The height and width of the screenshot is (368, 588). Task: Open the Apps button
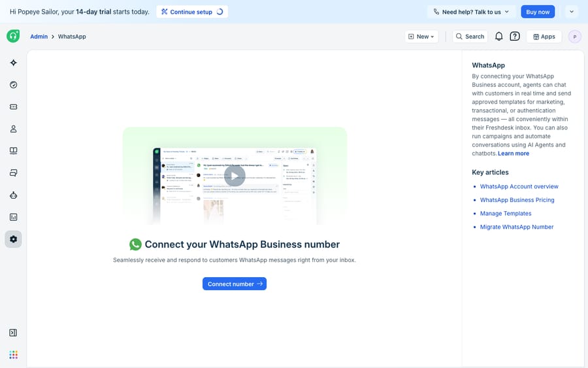tap(544, 37)
